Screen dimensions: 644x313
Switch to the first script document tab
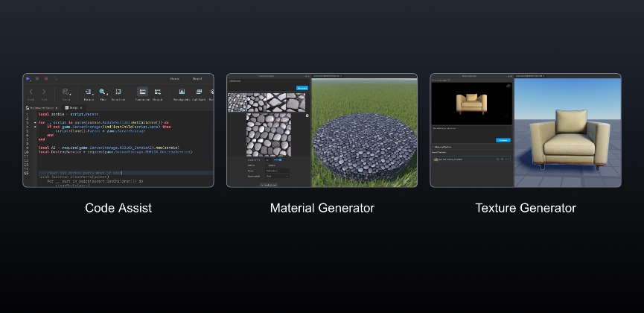(x=41, y=108)
